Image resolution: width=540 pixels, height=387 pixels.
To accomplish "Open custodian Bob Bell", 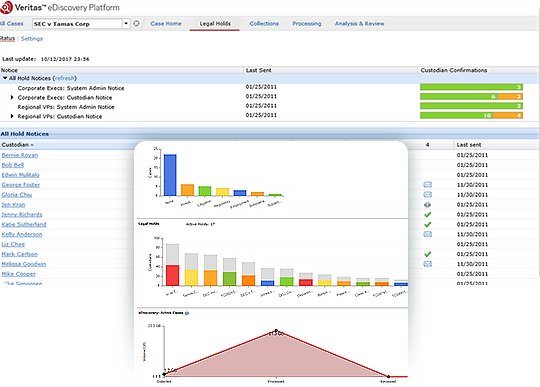I will 13,165.
